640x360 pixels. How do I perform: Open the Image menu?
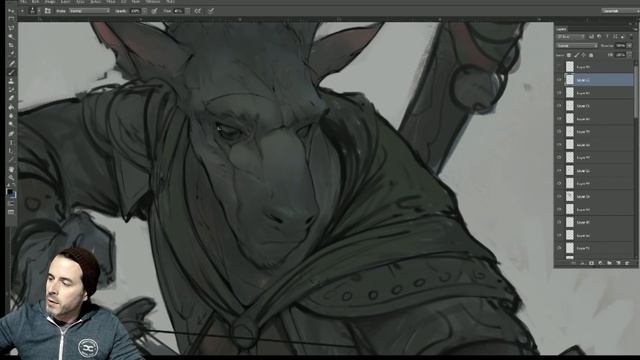click(50, 2)
